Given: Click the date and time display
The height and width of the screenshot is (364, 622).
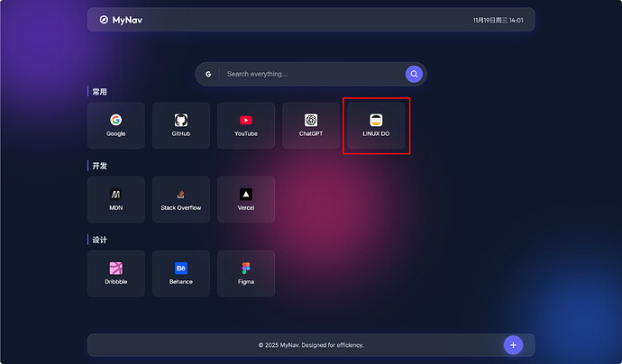Looking at the screenshot, I should [x=498, y=20].
